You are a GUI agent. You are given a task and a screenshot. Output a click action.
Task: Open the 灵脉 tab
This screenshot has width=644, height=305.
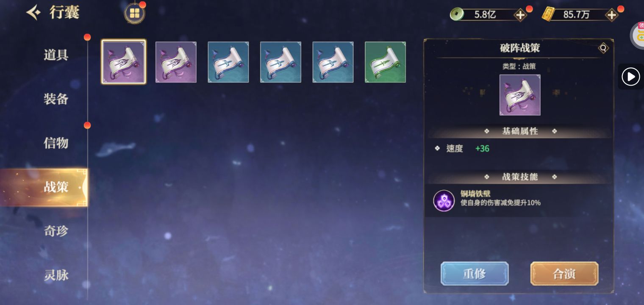point(56,275)
